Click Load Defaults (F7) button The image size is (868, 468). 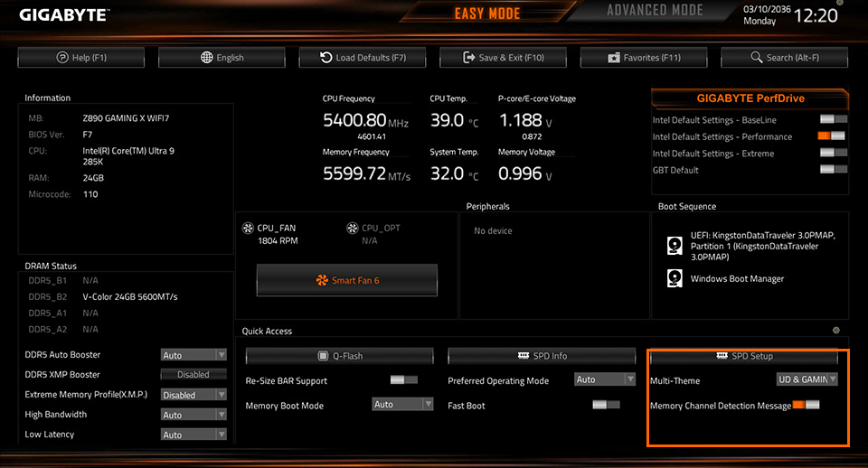pos(362,58)
